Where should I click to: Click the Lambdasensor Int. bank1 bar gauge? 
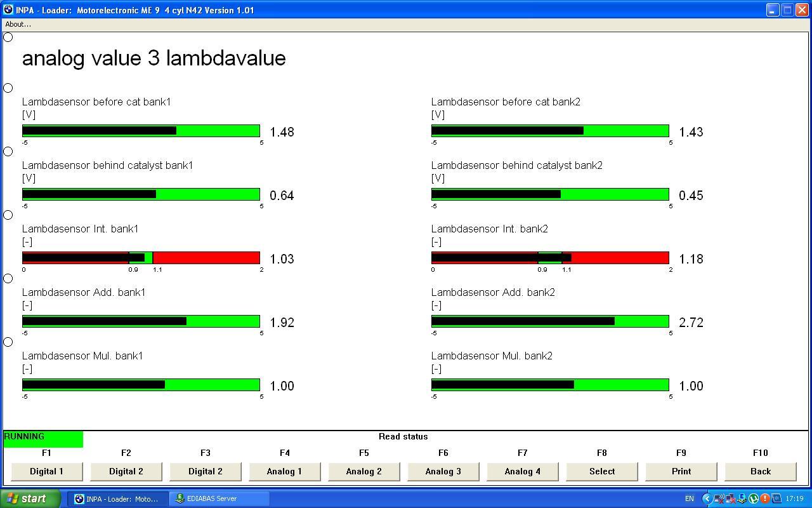point(141,258)
